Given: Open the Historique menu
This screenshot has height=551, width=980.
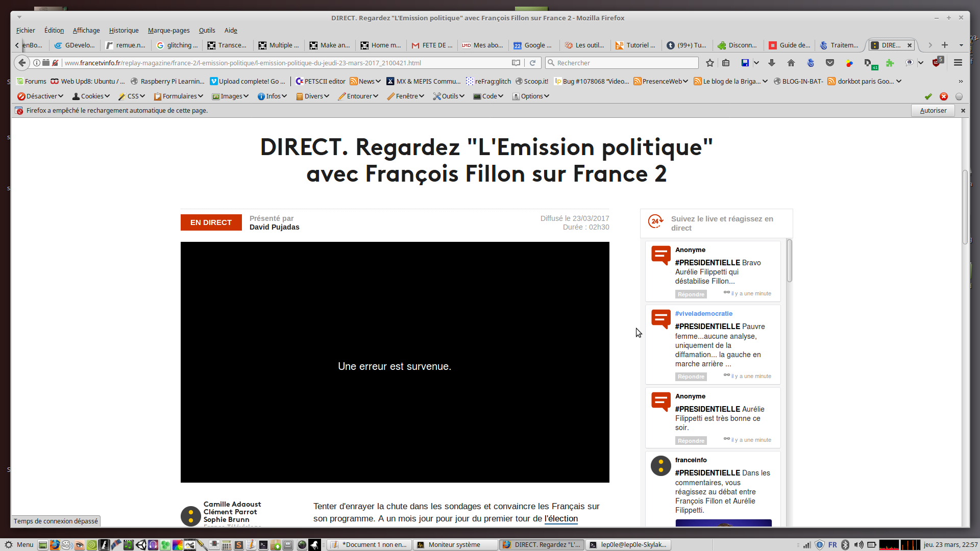Looking at the screenshot, I should tap(124, 30).
